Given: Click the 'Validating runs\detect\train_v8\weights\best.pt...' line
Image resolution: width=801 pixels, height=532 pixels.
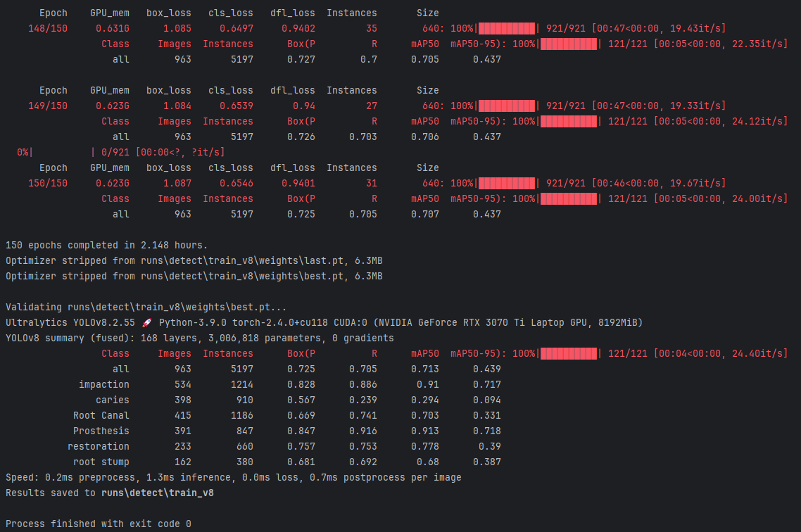Looking at the screenshot, I should pyautogui.click(x=146, y=308).
